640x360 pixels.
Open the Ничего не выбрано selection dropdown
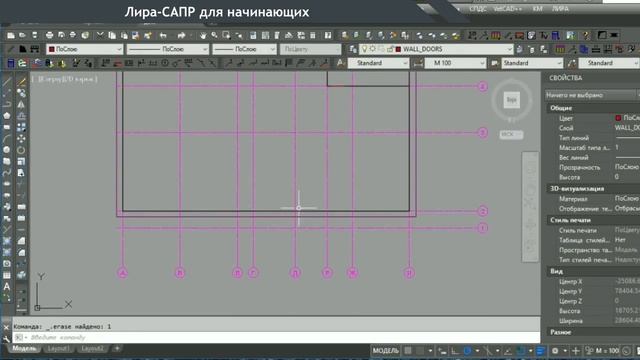coord(592,95)
